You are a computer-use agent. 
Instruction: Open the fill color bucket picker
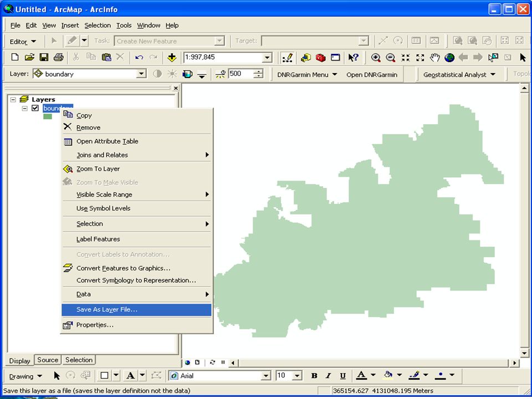pos(388,375)
